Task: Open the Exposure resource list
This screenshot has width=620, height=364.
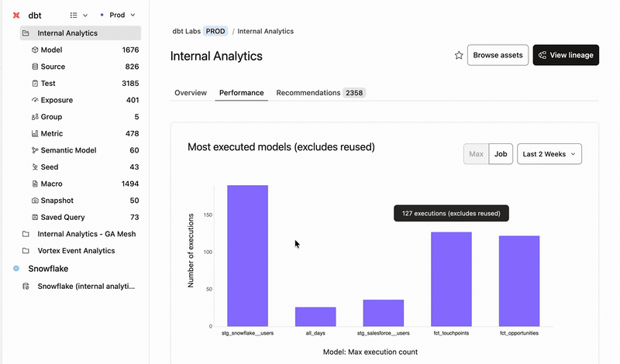Action: click(x=85, y=100)
